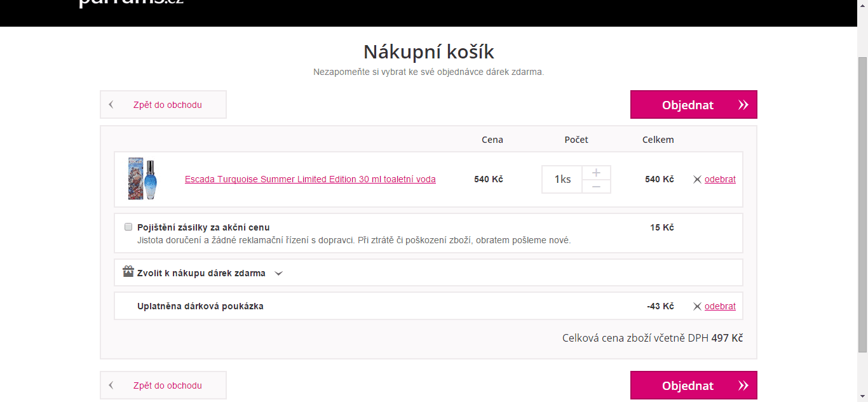Decrease quantity with the minus button

pos(596,187)
